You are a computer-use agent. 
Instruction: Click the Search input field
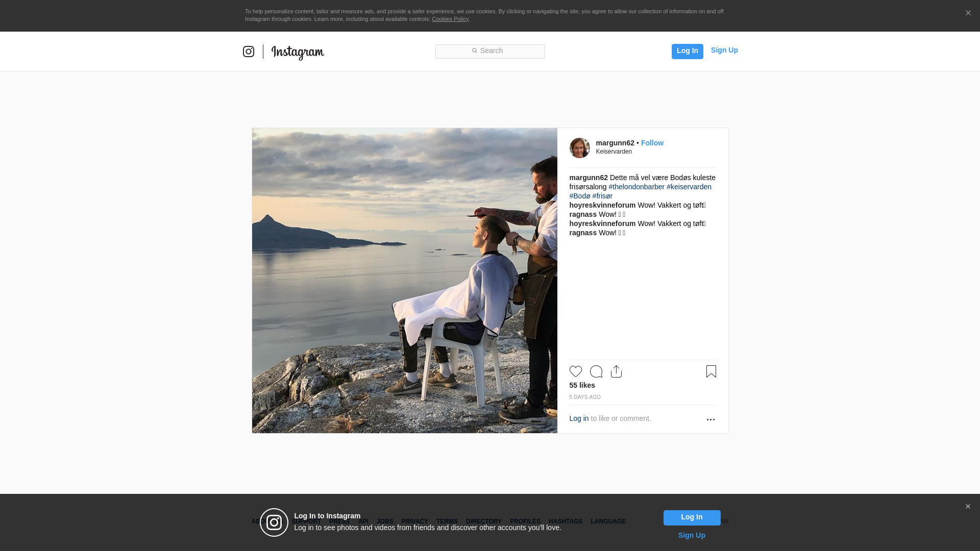click(490, 51)
